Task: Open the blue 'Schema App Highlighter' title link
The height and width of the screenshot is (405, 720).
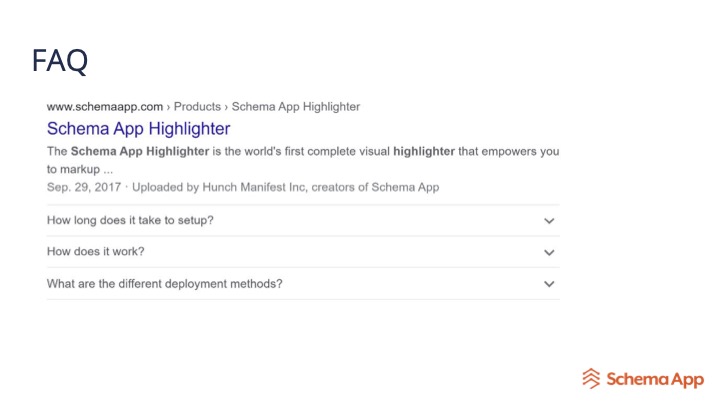Action: coord(138,129)
